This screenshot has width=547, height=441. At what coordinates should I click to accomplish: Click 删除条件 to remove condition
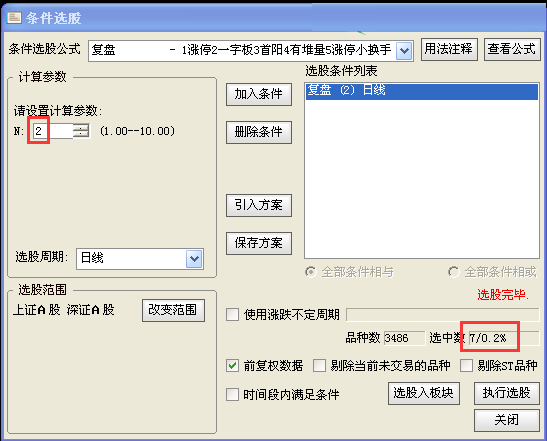(259, 132)
